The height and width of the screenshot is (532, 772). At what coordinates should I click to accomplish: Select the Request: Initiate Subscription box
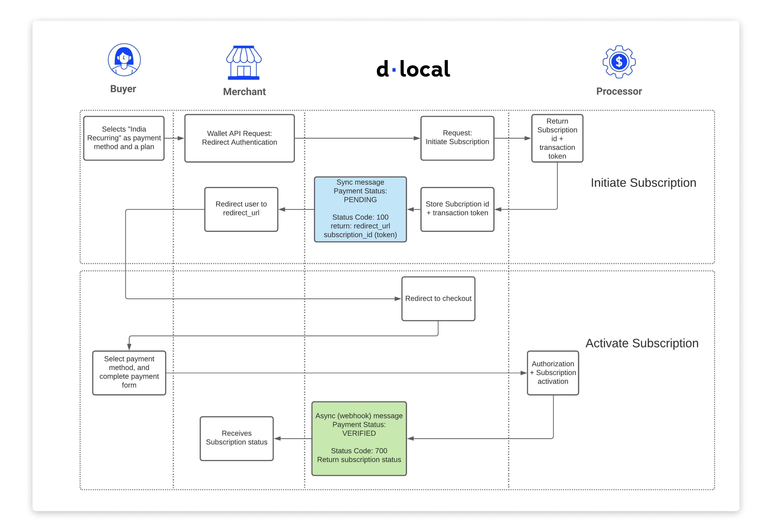tap(457, 138)
